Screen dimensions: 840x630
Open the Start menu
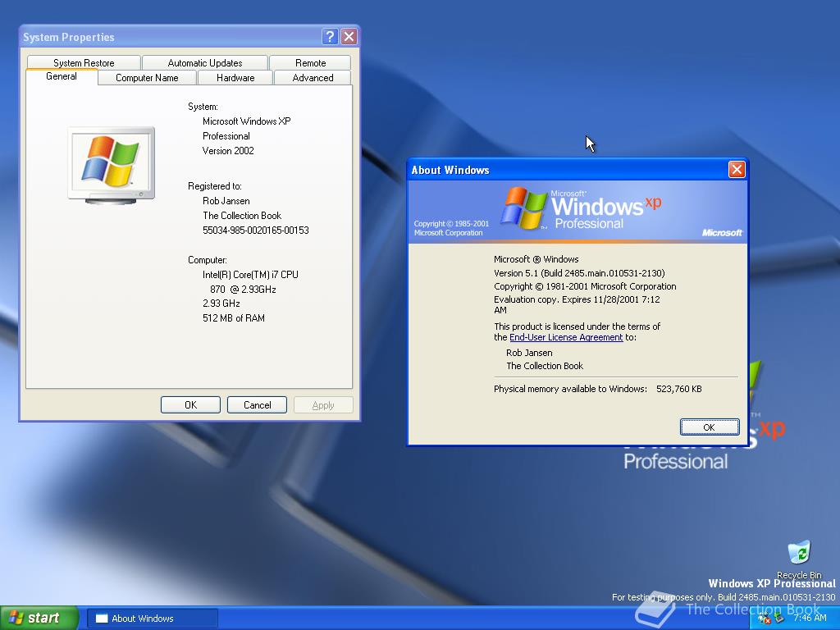tap(39, 618)
